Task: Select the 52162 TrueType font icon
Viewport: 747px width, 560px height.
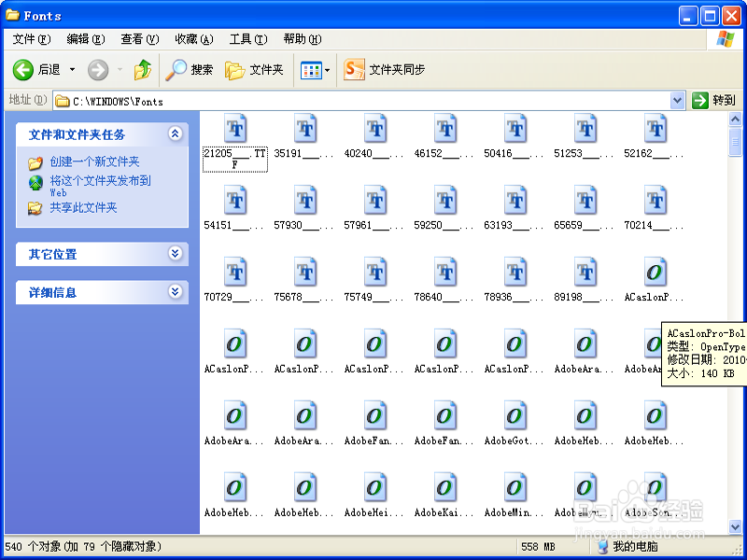Action: [655, 129]
